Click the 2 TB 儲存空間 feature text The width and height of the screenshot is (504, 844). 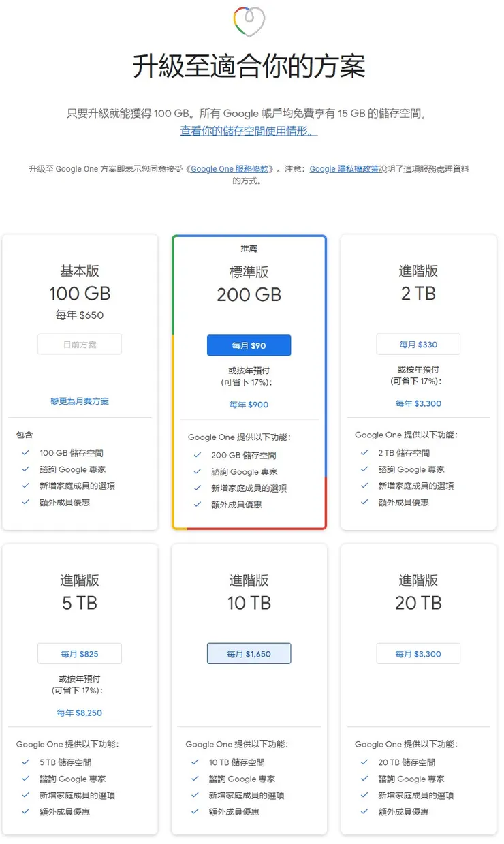tap(404, 453)
